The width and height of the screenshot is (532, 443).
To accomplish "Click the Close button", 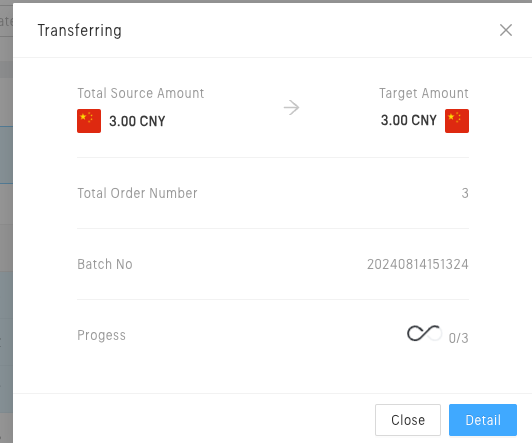I will click(408, 420).
